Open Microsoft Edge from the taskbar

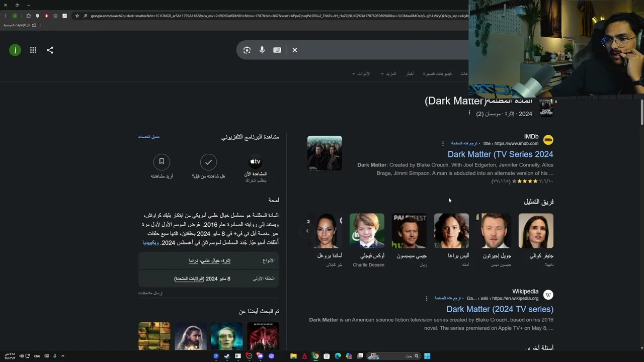coord(338,356)
